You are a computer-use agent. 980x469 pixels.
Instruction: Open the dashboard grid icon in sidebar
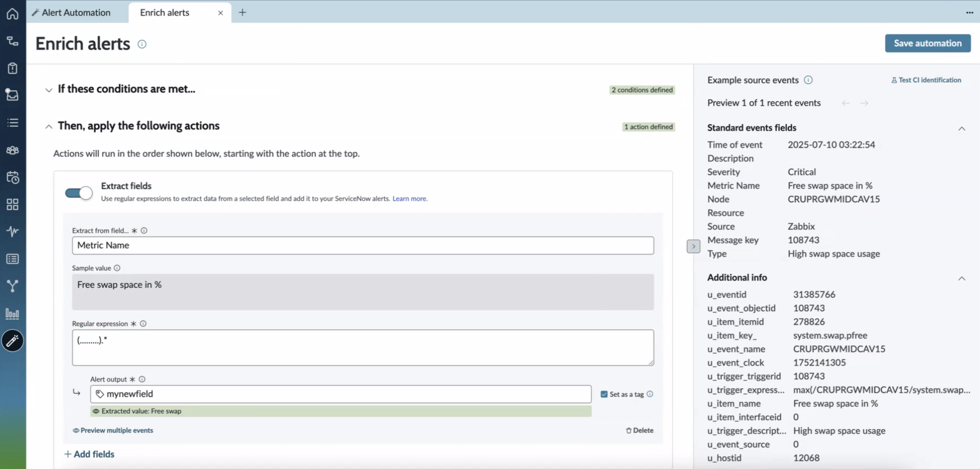pos(13,204)
